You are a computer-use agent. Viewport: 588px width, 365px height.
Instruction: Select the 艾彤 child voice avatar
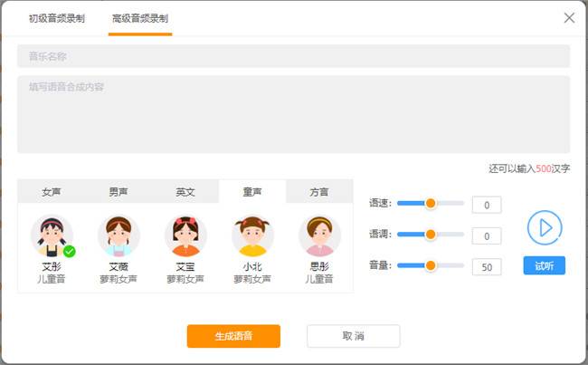click(52, 236)
